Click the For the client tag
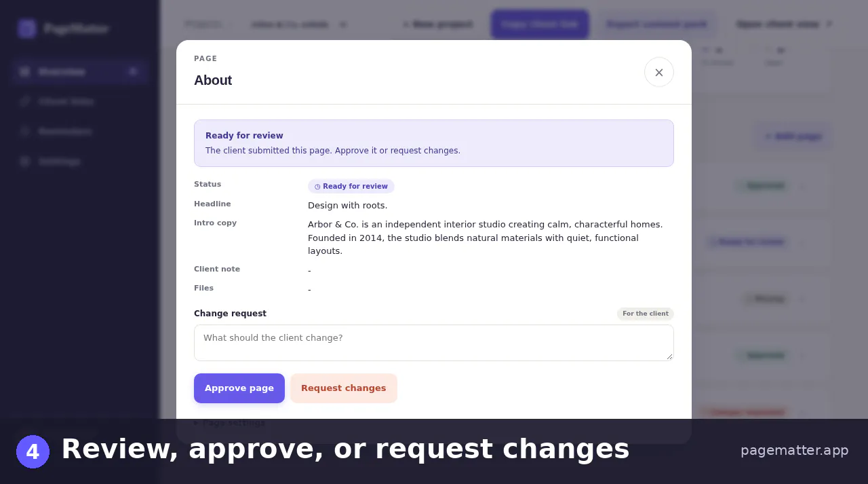Viewport: 868px width, 484px height. point(646,314)
